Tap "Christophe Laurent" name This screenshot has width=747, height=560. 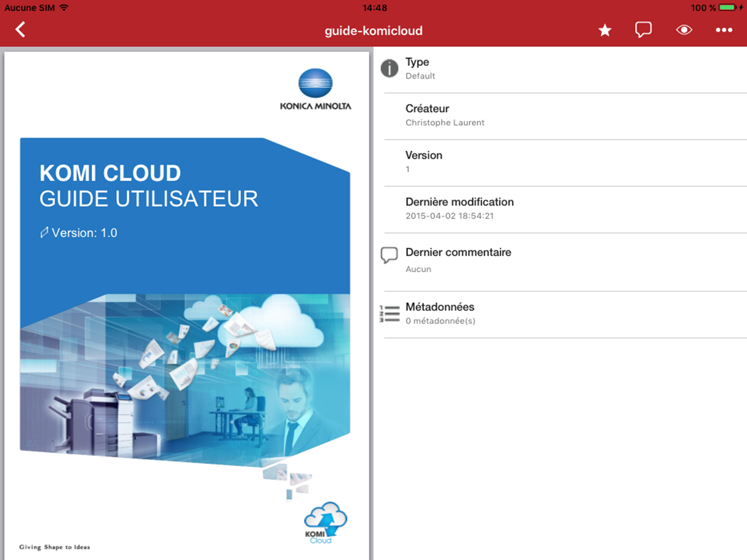pos(445,122)
